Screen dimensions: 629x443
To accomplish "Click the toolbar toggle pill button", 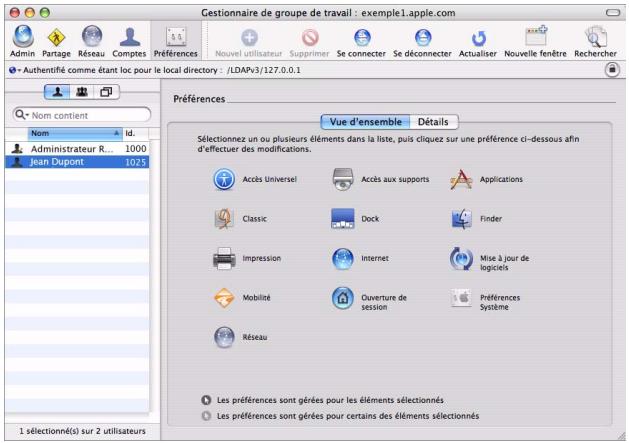I will point(613,13).
